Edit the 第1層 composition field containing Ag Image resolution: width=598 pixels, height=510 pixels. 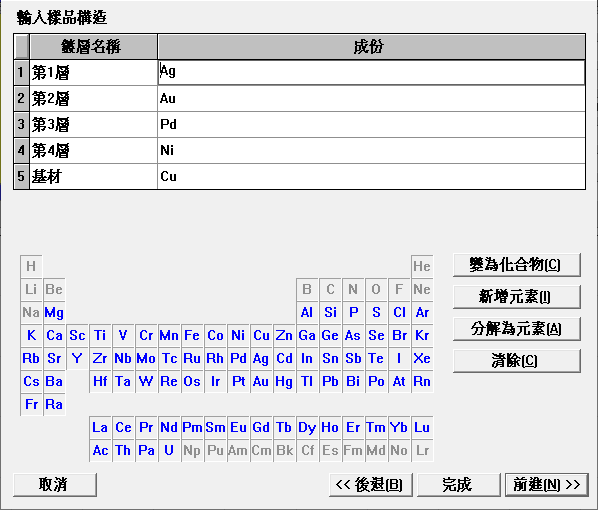371,72
